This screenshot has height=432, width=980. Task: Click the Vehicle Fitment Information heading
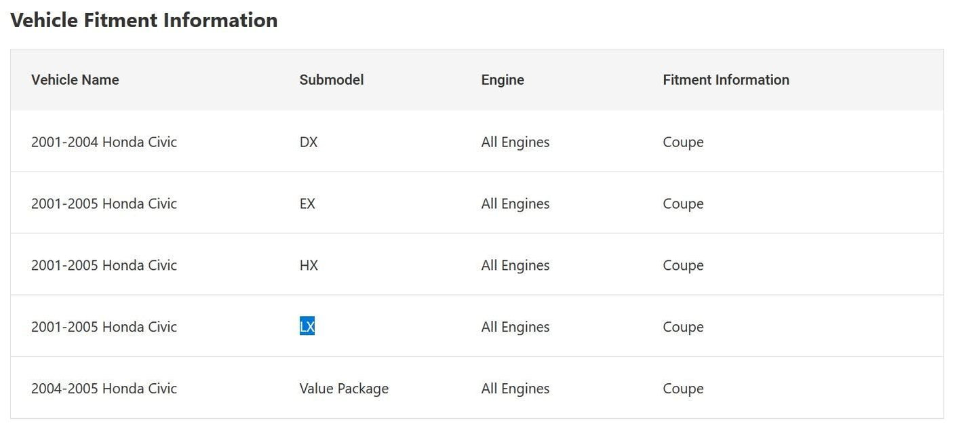pyautogui.click(x=144, y=20)
